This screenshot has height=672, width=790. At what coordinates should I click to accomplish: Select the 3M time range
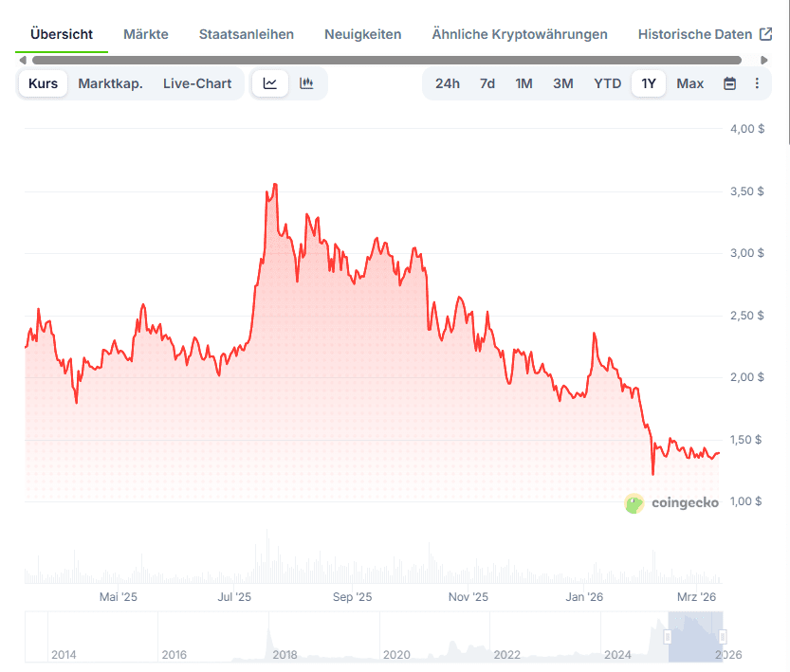pyautogui.click(x=563, y=83)
